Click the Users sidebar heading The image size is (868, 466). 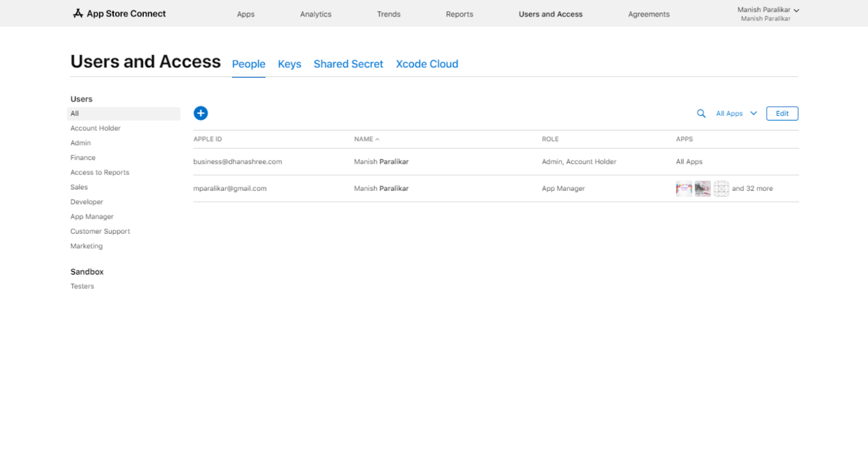81,99
